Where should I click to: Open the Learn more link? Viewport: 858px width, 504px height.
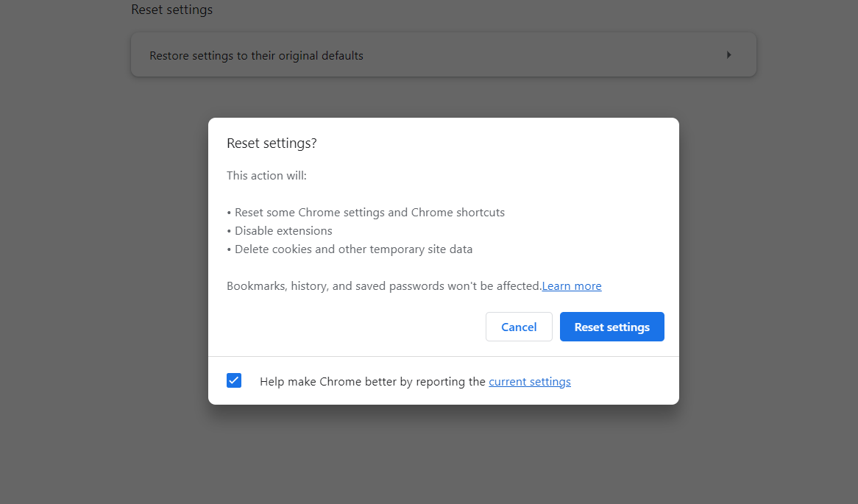click(571, 286)
